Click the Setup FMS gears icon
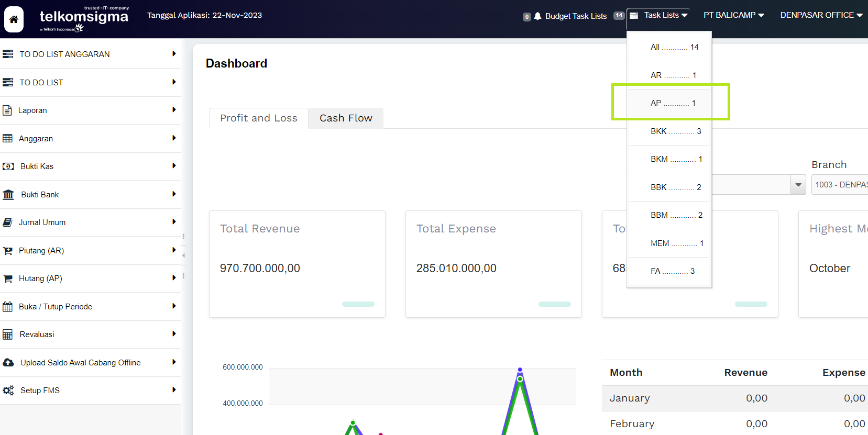868x435 pixels. 8,391
